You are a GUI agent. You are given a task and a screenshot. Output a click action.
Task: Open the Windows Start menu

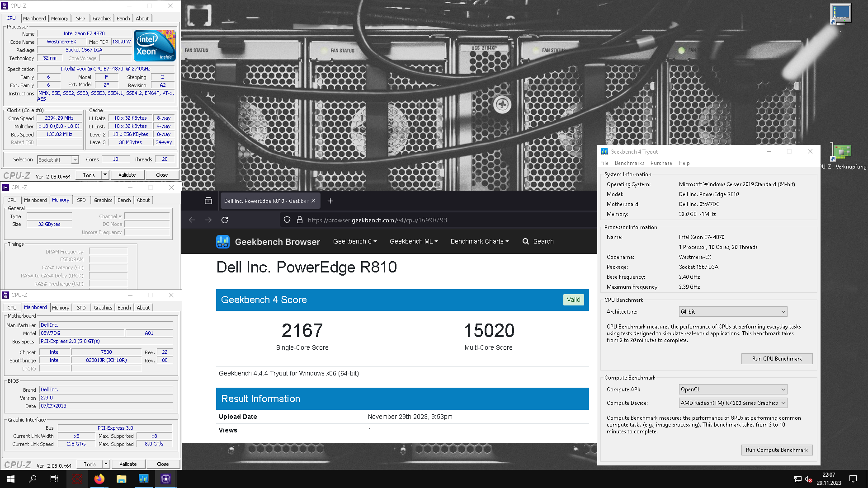pos(11,479)
